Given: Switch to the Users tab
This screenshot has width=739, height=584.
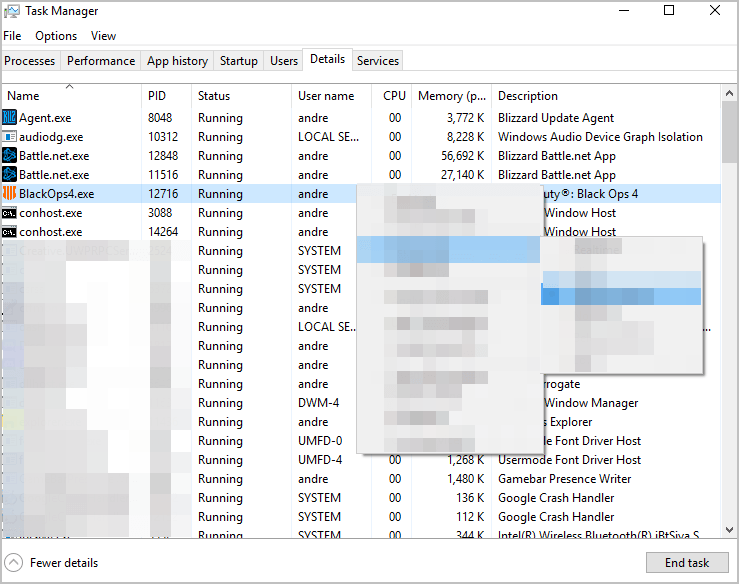Looking at the screenshot, I should click(x=284, y=61).
